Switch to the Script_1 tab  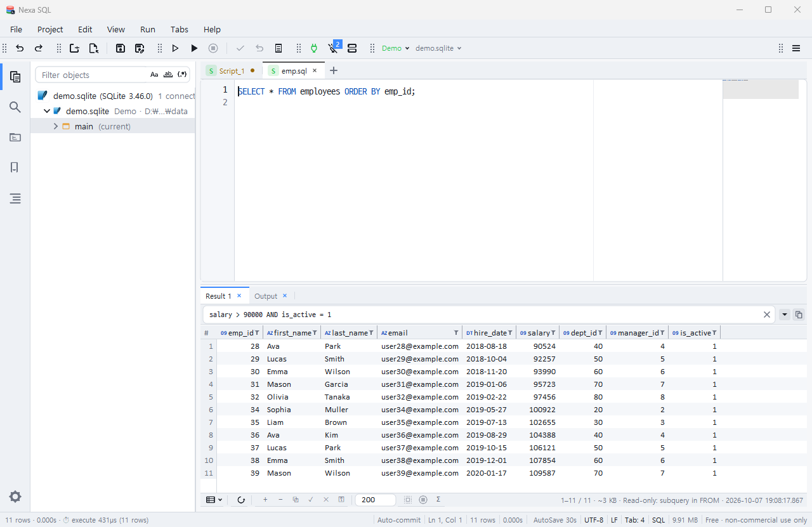(x=232, y=71)
